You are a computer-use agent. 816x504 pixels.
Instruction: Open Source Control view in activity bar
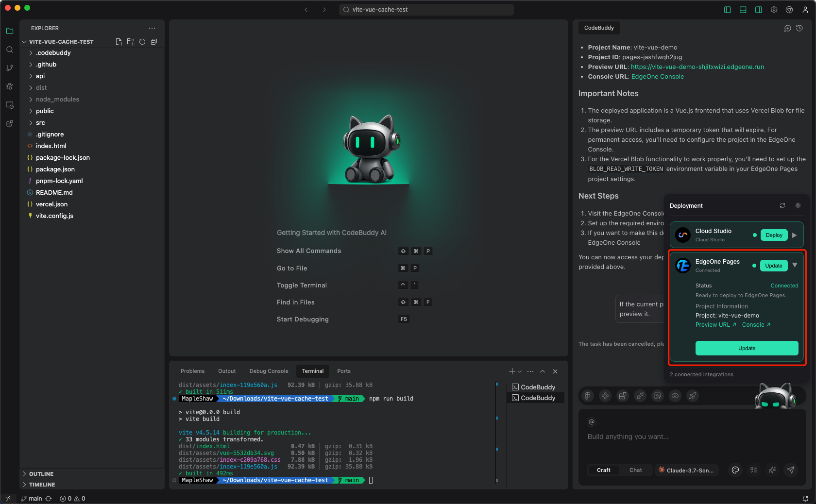(10, 68)
